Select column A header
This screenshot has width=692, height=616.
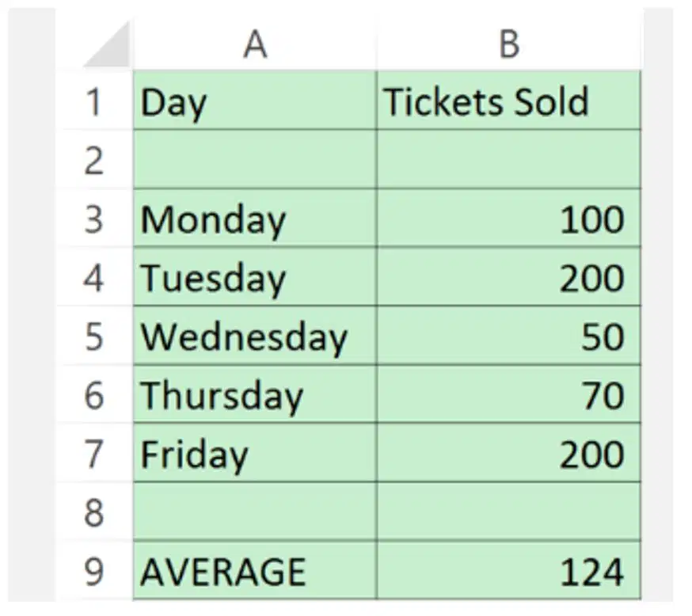click(x=255, y=44)
